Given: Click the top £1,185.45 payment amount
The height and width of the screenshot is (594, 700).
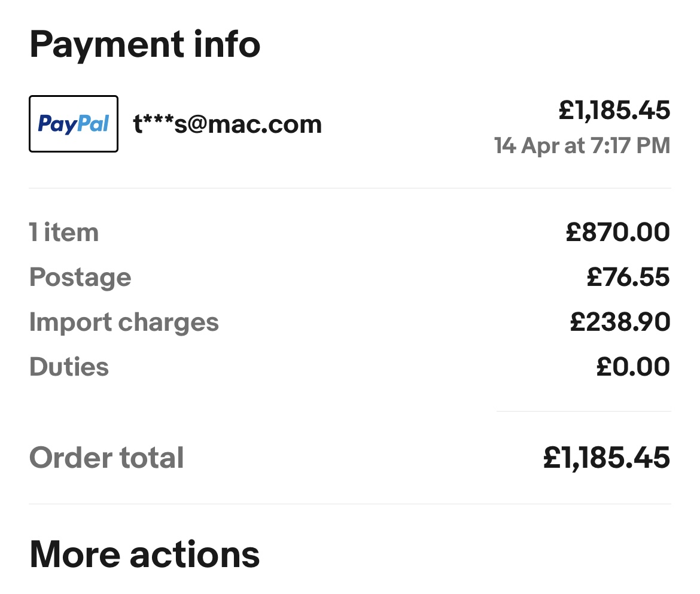Looking at the screenshot, I should [614, 111].
